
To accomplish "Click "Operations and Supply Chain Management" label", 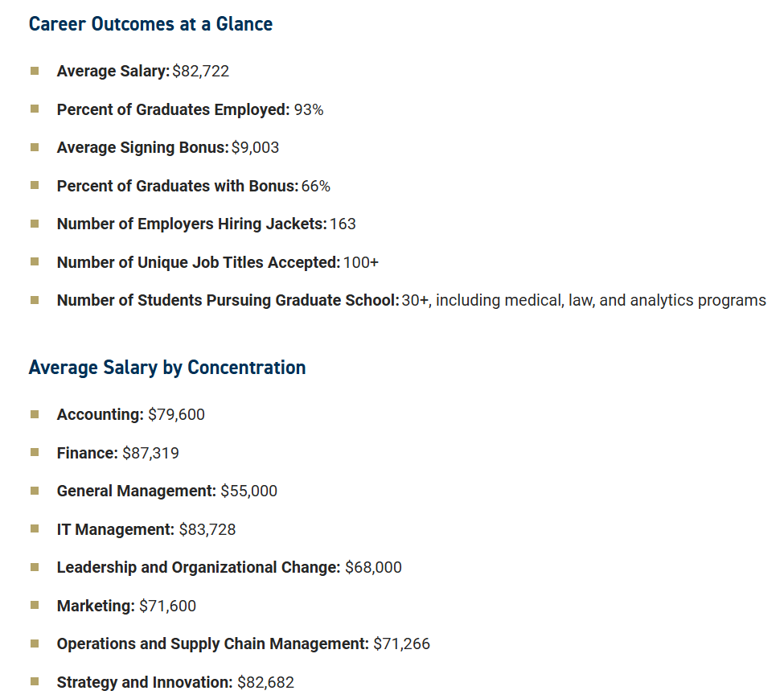I will coord(212,643).
